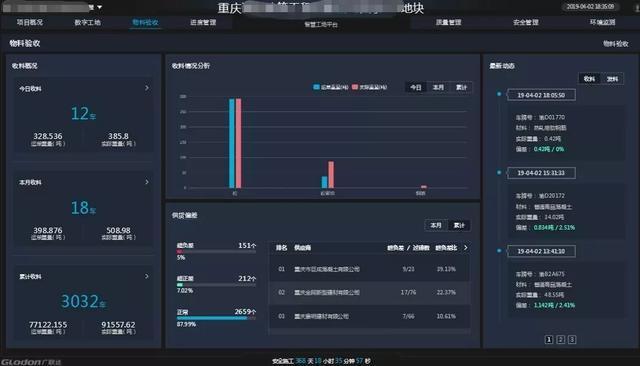The image size is (640, 366).
Task: Open the 环境监测 tab
Action: (x=602, y=22)
